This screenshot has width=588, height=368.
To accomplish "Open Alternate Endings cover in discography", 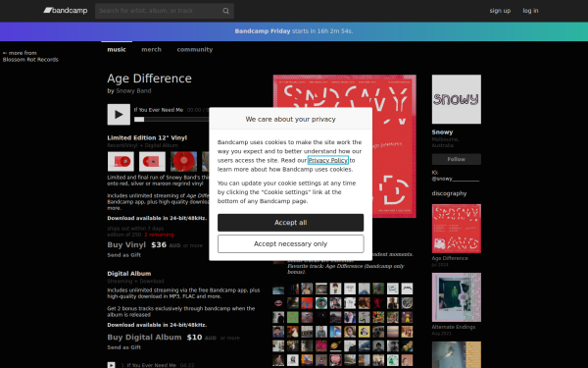I will pos(457,297).
